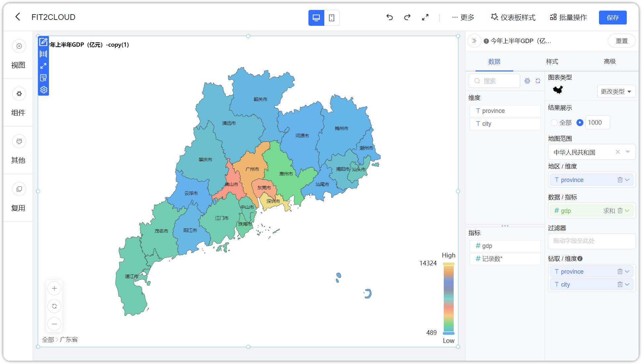642x364 pixels.
Task: Switch to mobile preview mode toggle
Action: pyautogui.click(x=332, y=18)
